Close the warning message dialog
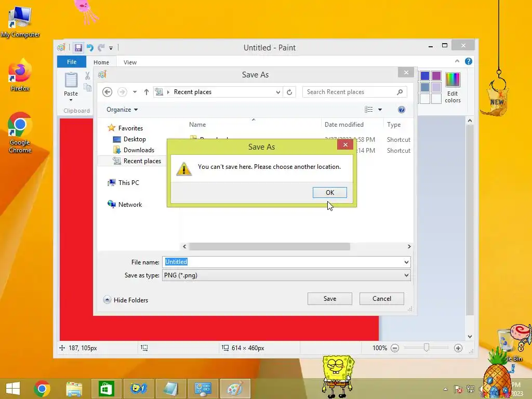The image size is (532, 399). tap(345, 145)
